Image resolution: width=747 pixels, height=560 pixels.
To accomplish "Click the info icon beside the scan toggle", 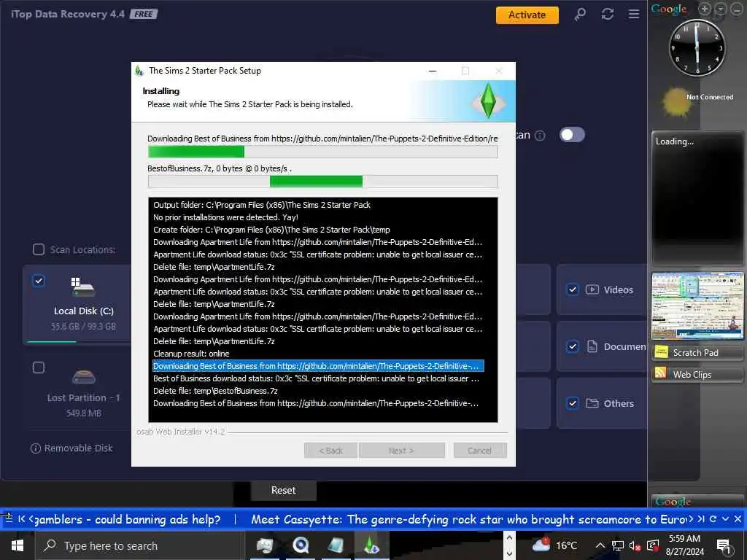I will pos(540,136).
